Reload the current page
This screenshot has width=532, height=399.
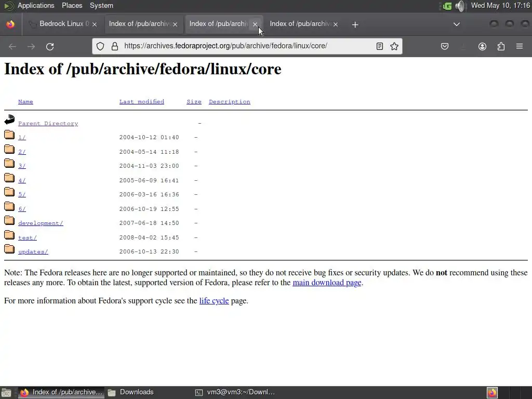pos(50,46)
